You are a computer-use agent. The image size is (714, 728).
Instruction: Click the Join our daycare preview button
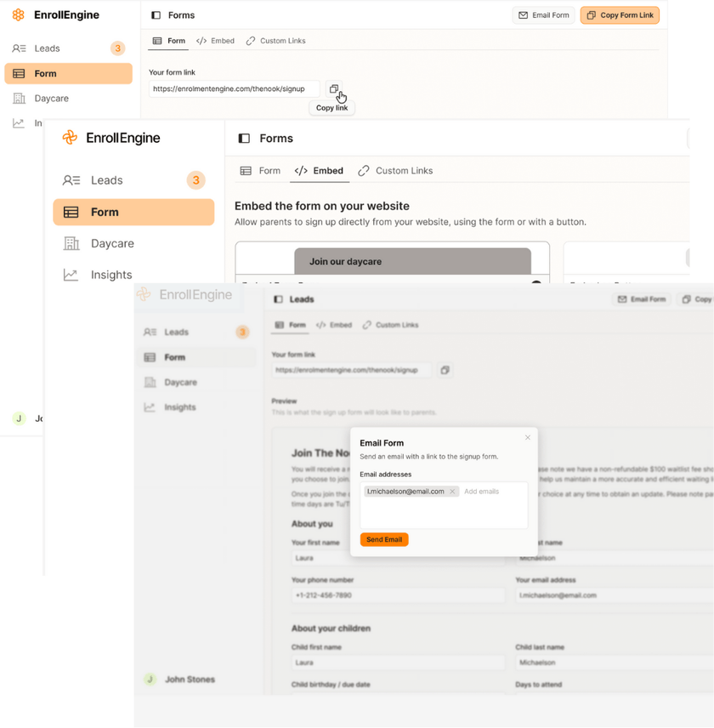click(x=412, y=261)
